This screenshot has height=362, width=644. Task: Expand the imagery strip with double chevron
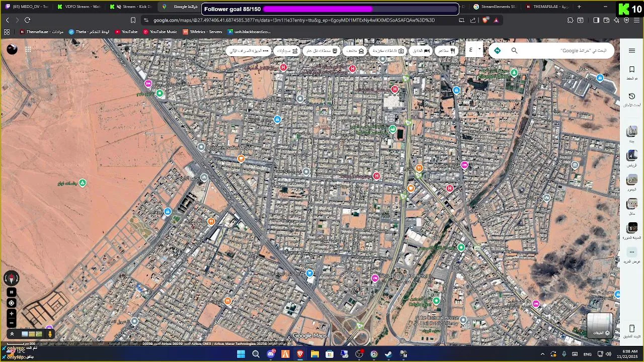pos(12,334)
